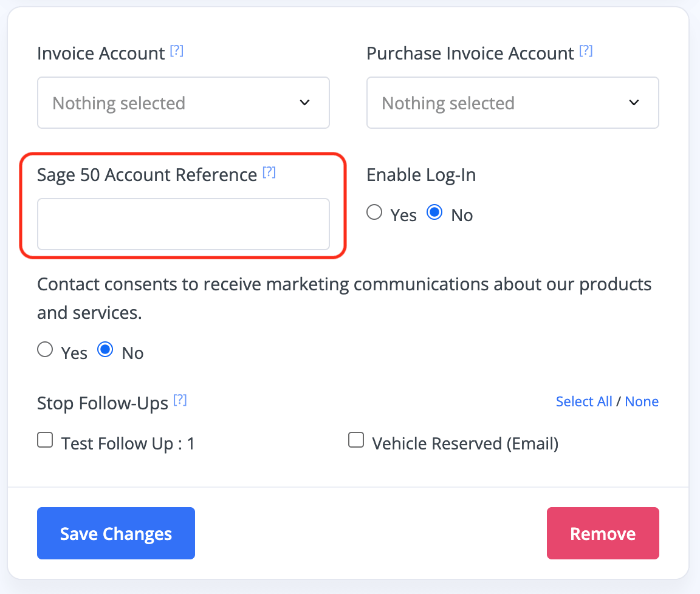Screen dimensions: 700x594
Task: Click help icon beside Invoice Account label
Action: click(x=176, y=52)
